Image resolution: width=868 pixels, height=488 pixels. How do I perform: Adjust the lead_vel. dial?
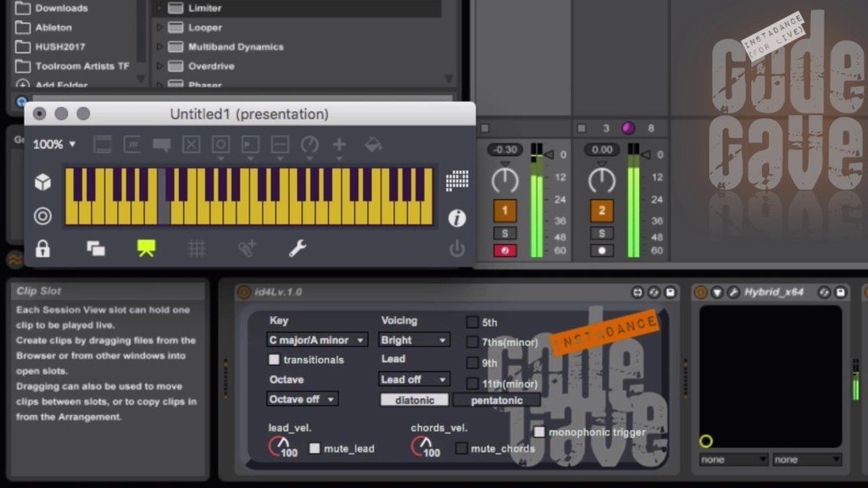tap(280, 446)
